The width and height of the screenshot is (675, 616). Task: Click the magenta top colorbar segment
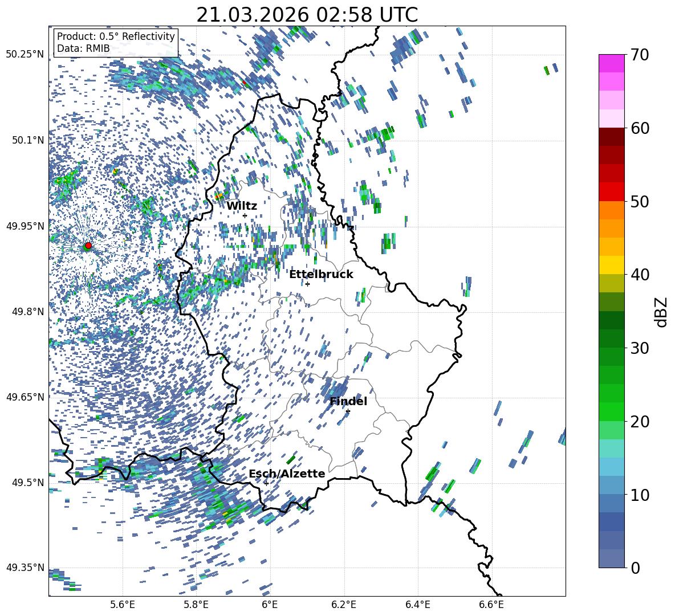[611, 63]
